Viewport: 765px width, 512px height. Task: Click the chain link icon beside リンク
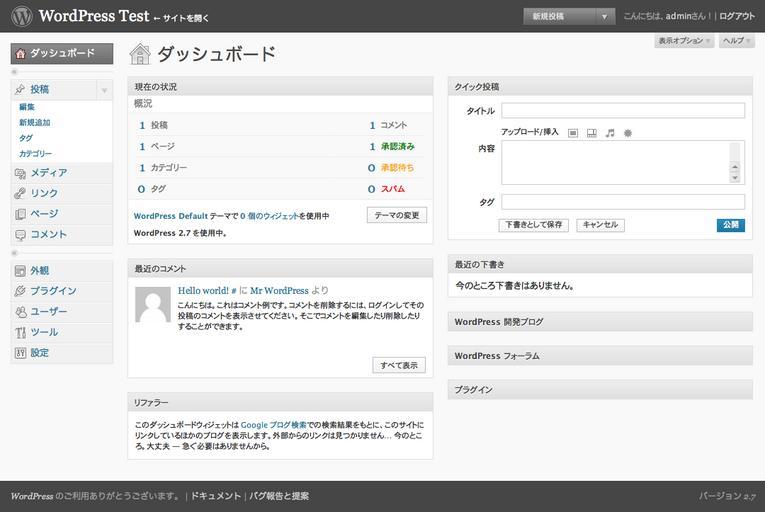click(x=20, y=194)
